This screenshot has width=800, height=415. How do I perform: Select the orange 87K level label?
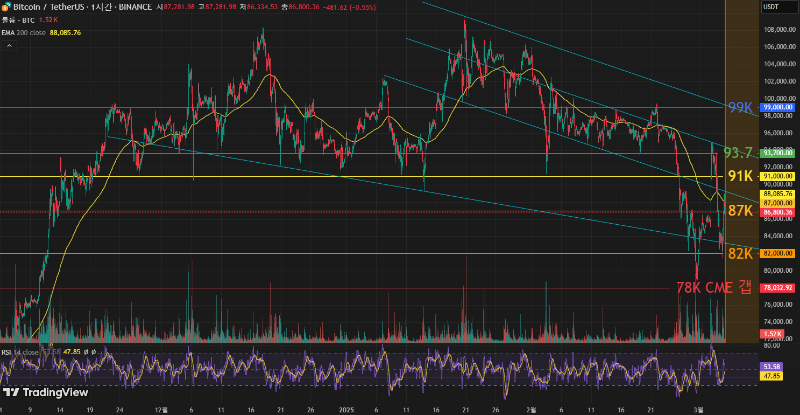pyautogui.click(x=740, y=211)
